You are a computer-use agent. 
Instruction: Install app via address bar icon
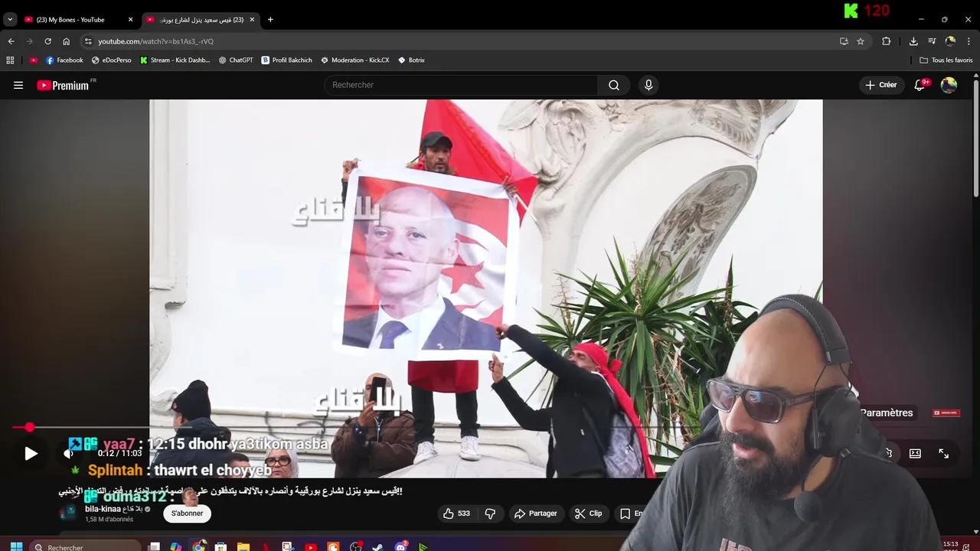(x=844, y=41)
